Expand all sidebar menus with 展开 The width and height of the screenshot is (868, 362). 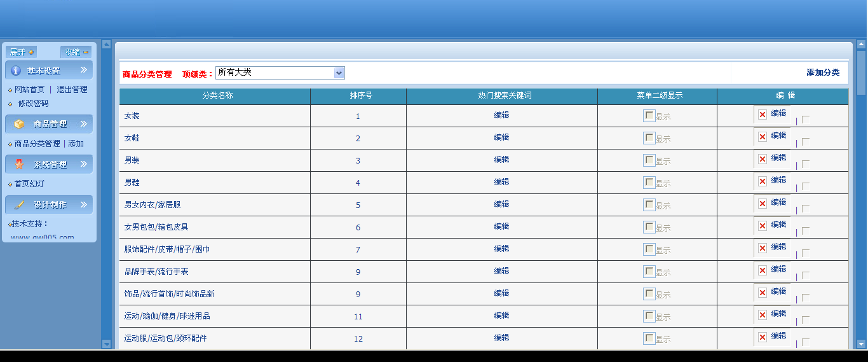22,52
